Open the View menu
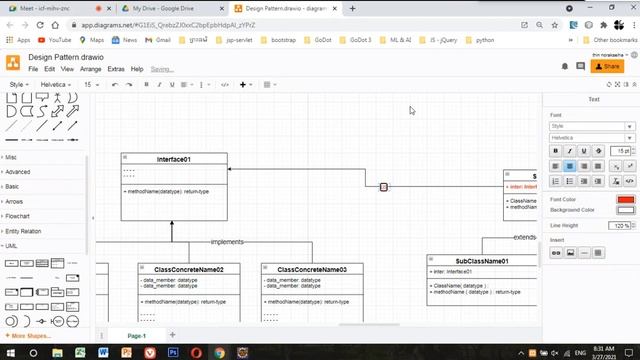The image size is (640, 360). coord(67,69)
